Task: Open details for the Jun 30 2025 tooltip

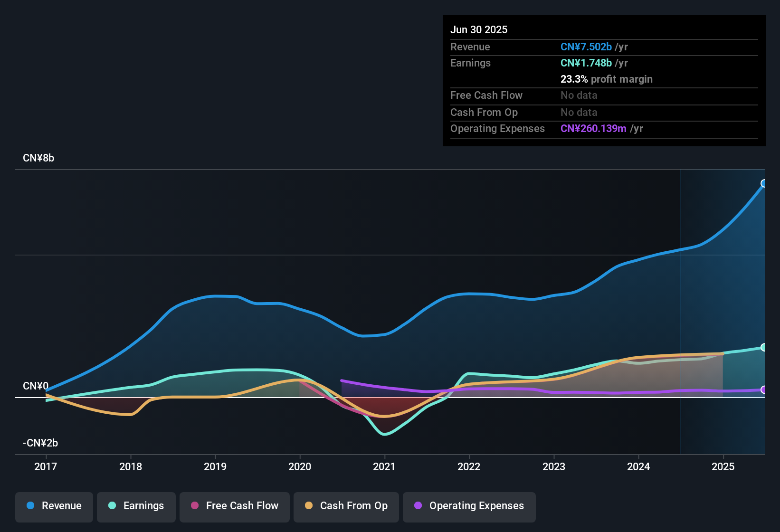Action: 479,29
